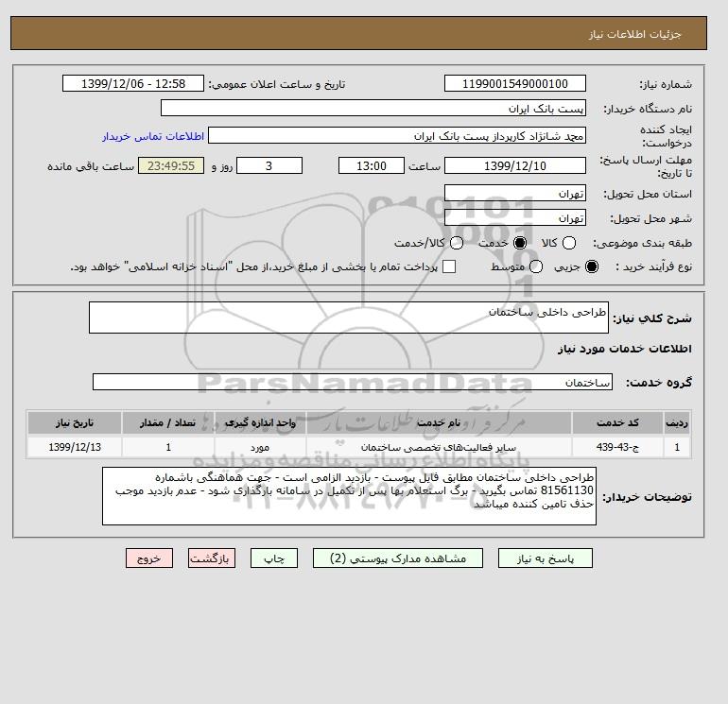Select the کالا/خدمت radio button

pos(457,243)
